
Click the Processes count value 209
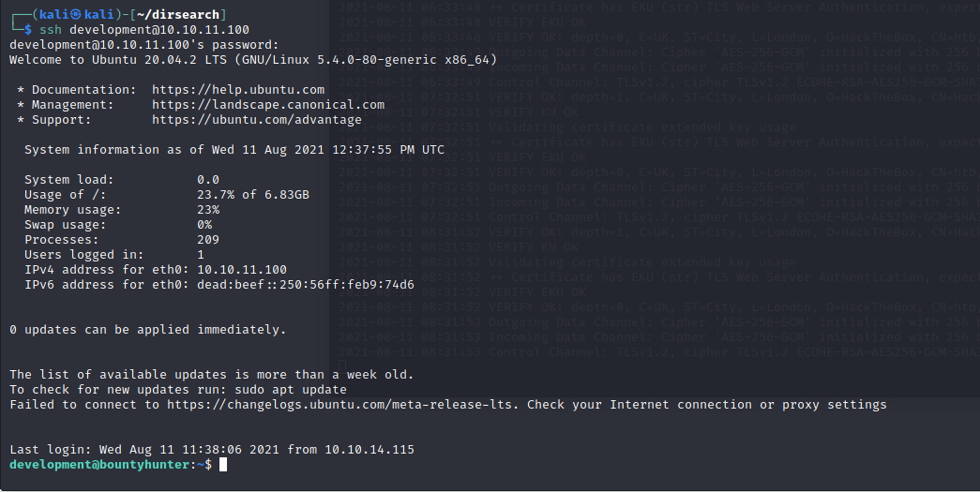coord(208,240)
